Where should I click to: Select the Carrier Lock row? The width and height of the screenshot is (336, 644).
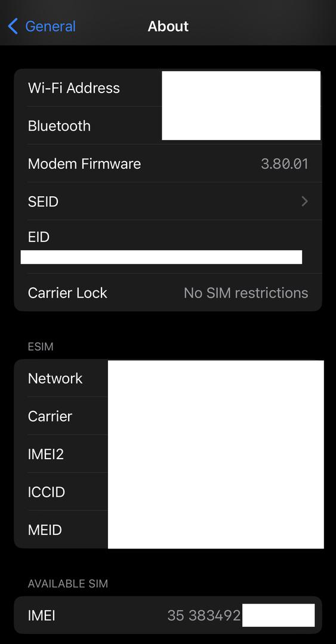pos(168,292)
